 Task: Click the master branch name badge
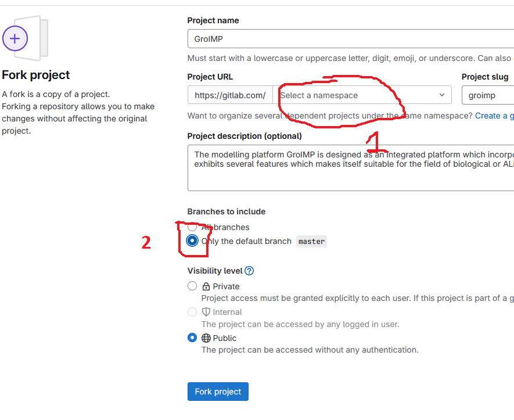click(312, 242)
